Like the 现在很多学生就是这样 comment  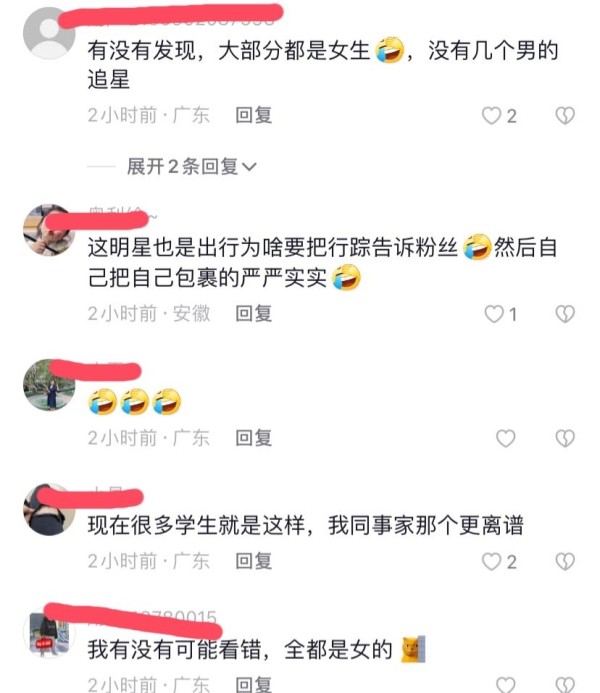491,562
